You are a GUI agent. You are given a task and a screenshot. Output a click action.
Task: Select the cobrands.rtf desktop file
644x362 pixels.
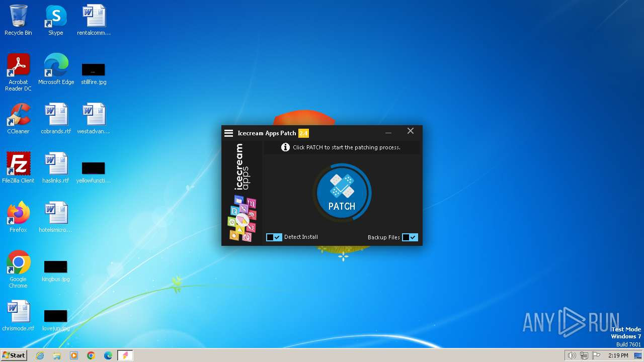(x=56, y=119)
